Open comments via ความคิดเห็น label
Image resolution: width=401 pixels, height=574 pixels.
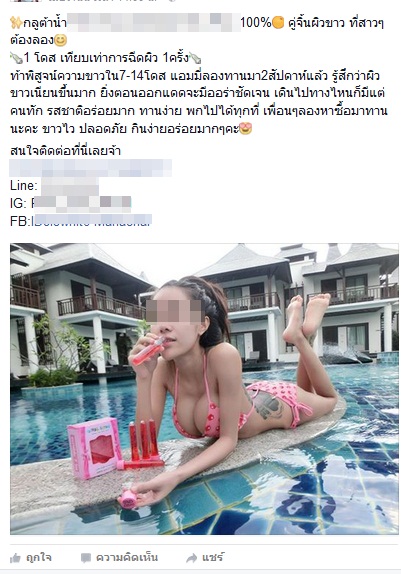pos(127,558)
